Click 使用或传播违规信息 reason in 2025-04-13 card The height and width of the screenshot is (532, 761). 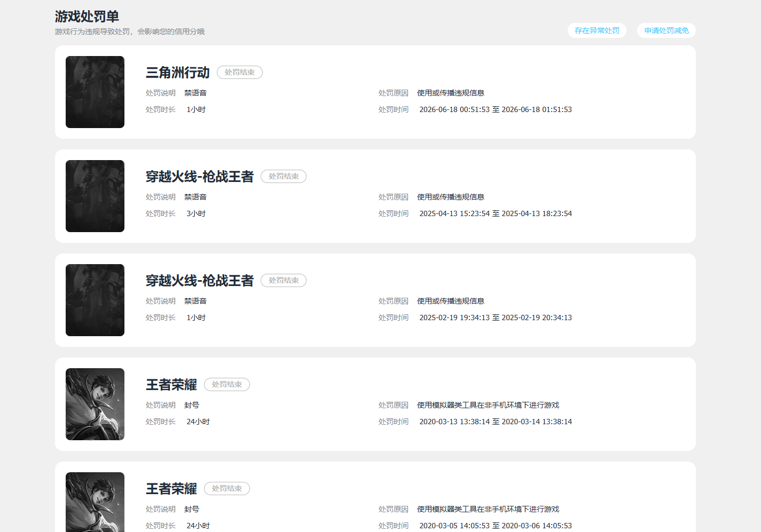451,197
